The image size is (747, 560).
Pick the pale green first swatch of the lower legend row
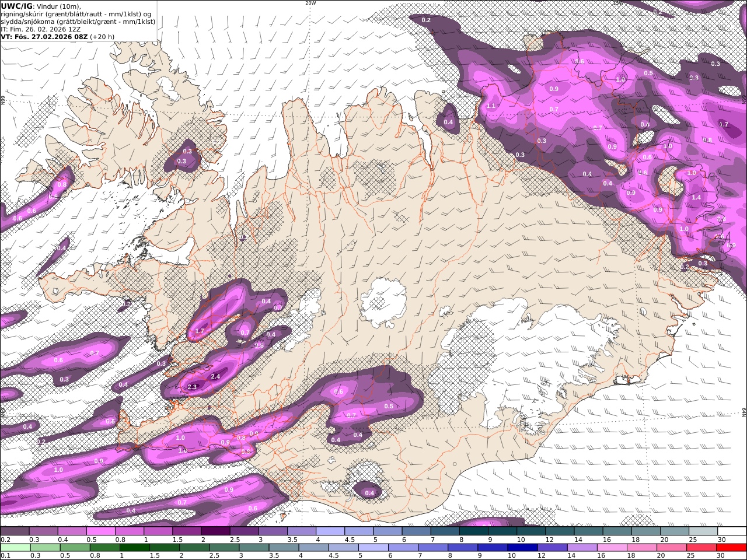pos(15,547)
